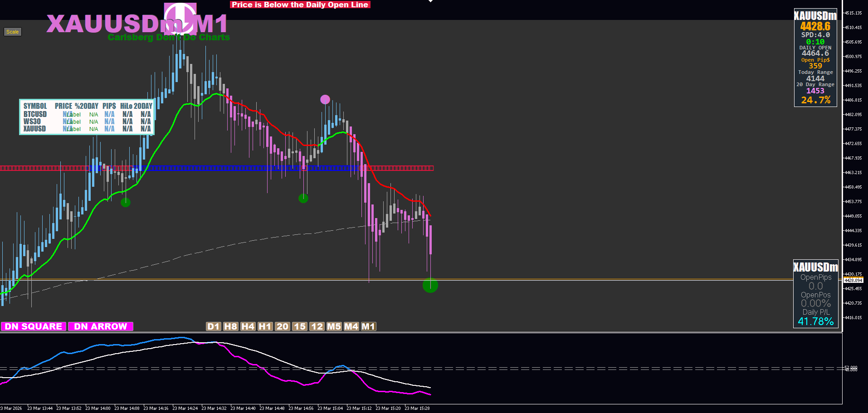
Task: Switch to the H4 timeframe
Action: coord(248,326)
